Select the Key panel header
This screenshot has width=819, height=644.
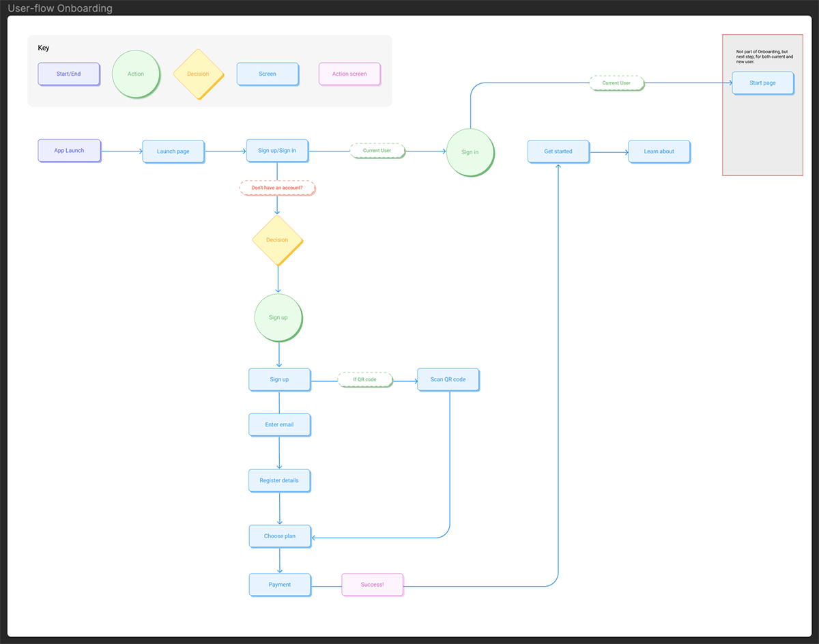pos(44,47)
